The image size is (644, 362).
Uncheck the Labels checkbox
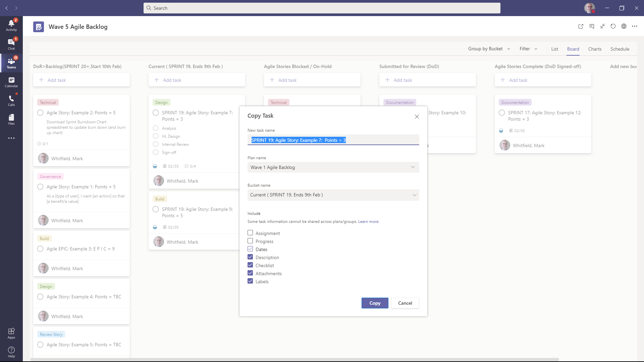[x=250, y=281]
